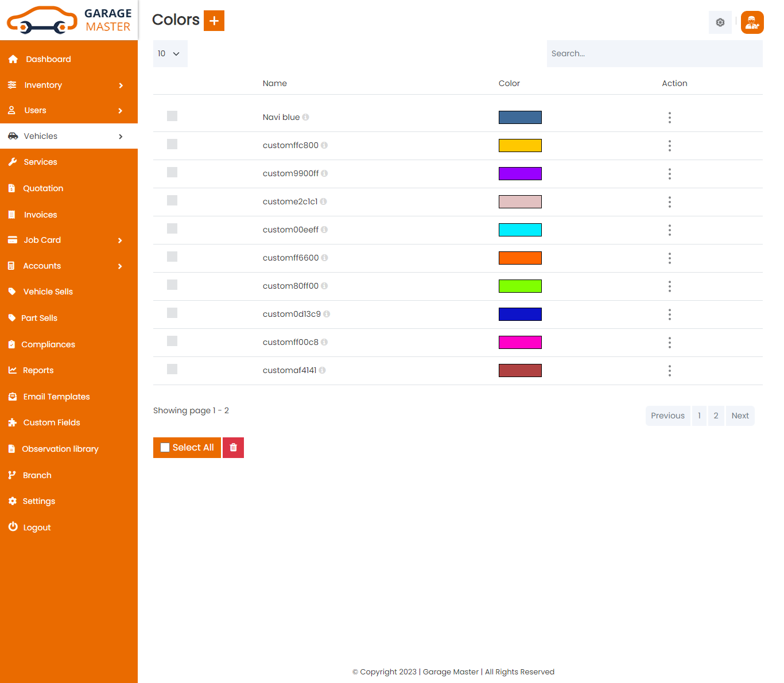The width and height of the screenshot is (784, 683).
Task: Go to Dashboard in sidebar
Action: (48, 59)
